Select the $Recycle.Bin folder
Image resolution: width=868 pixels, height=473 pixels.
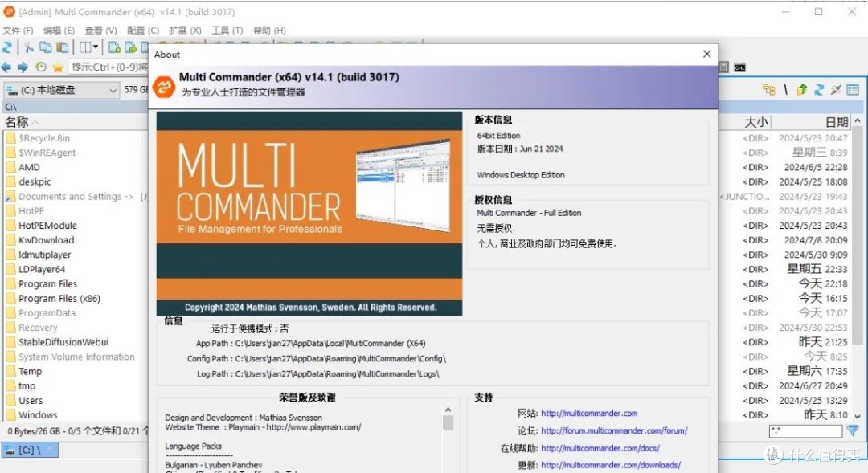click(x=44, y=138)
